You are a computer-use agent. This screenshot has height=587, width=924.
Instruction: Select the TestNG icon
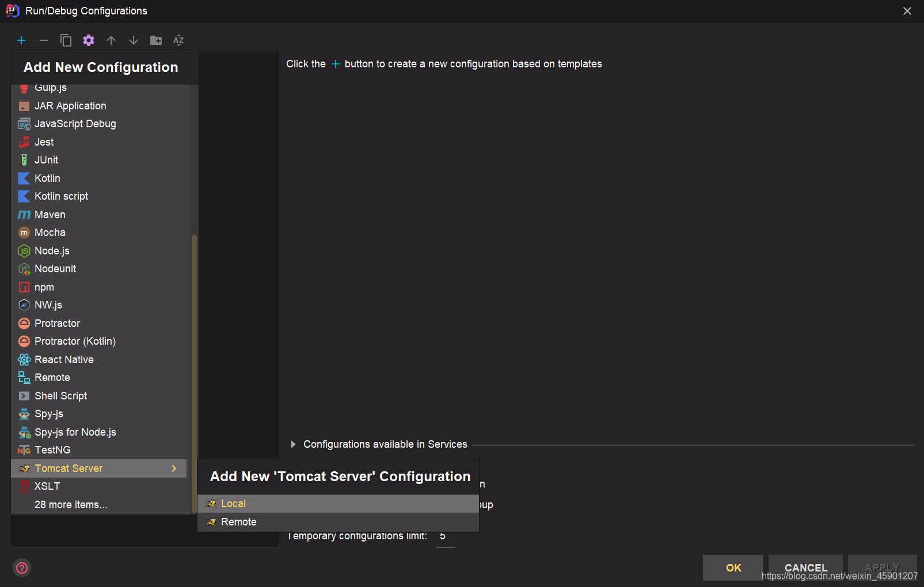24,450
